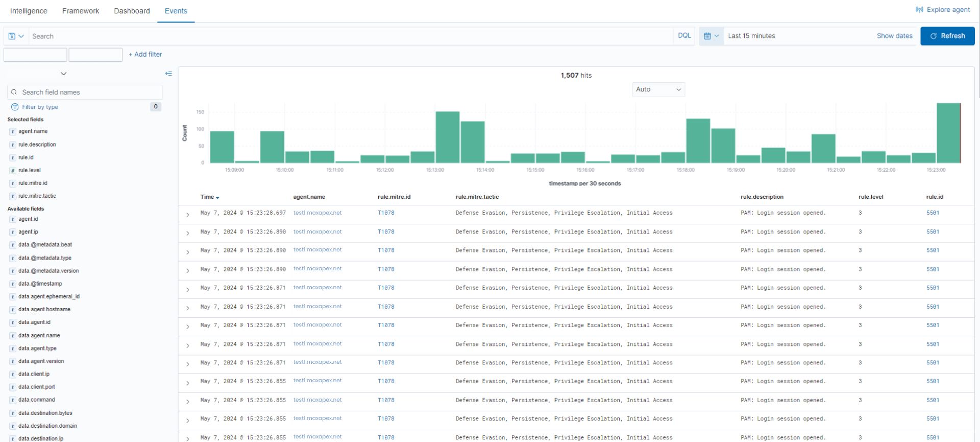Expand the index pattern chevron in sidebar

[x=63, y=74]
